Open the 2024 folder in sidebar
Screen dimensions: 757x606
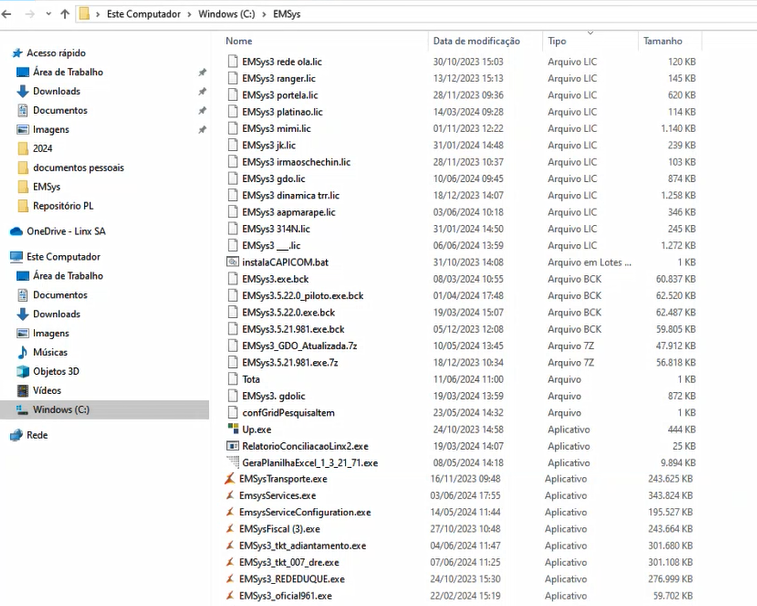tap(42, 148)
